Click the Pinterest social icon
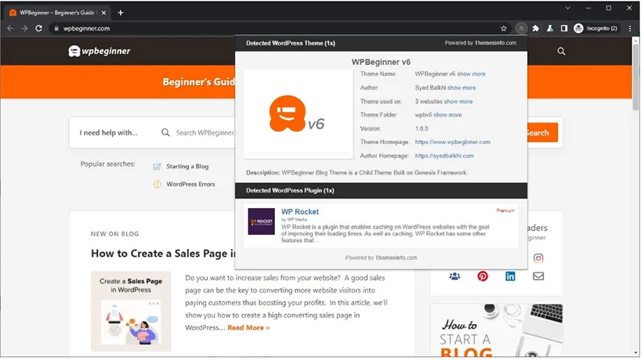The image size is (644, 360). point(483,276)
